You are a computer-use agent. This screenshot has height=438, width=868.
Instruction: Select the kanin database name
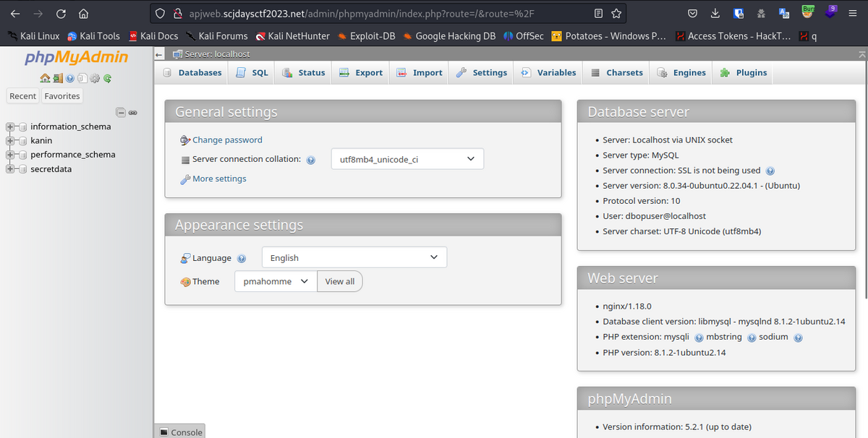(x=41, y=141)
